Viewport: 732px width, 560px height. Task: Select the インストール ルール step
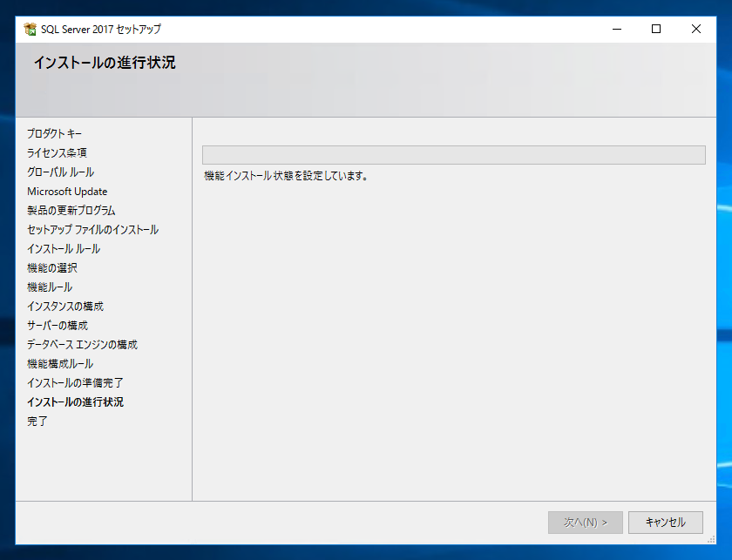click(x=64, y=249)
